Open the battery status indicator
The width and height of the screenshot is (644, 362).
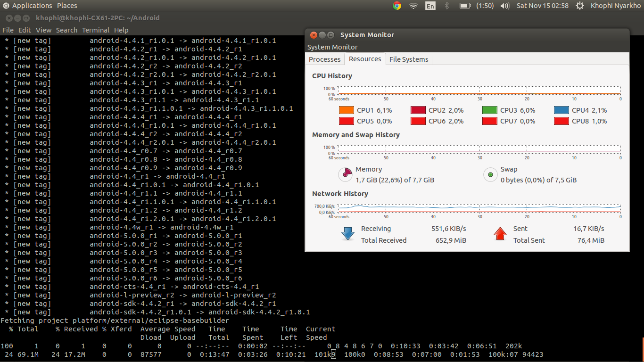coord(465,6)
